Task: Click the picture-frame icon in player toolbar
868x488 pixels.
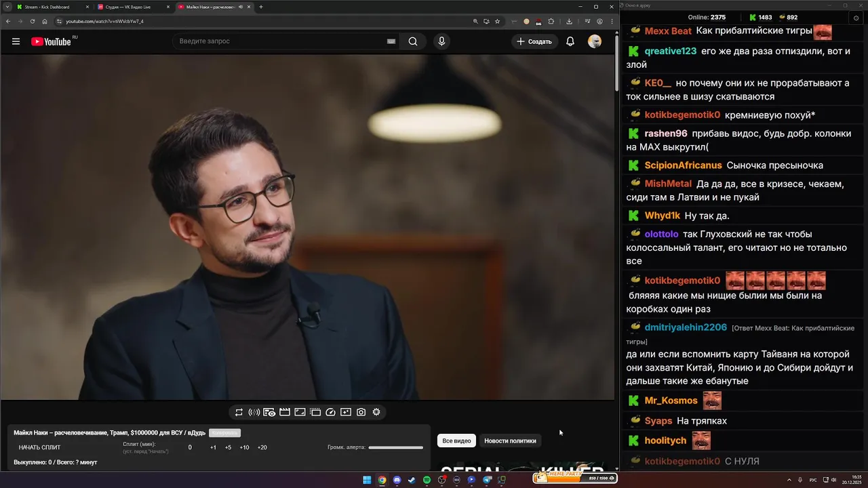Action: [300, 412]
